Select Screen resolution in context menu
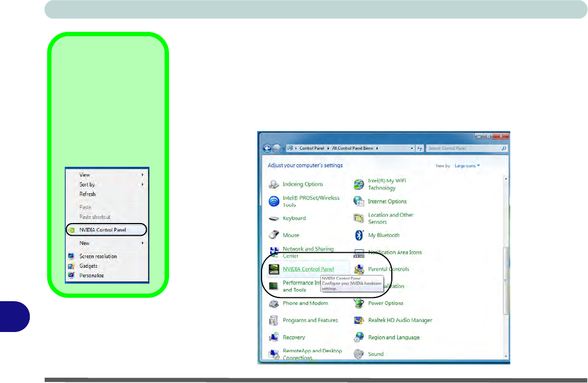This screenshot has width=588, height=383. pyautogui.click(x=107, y=257)
